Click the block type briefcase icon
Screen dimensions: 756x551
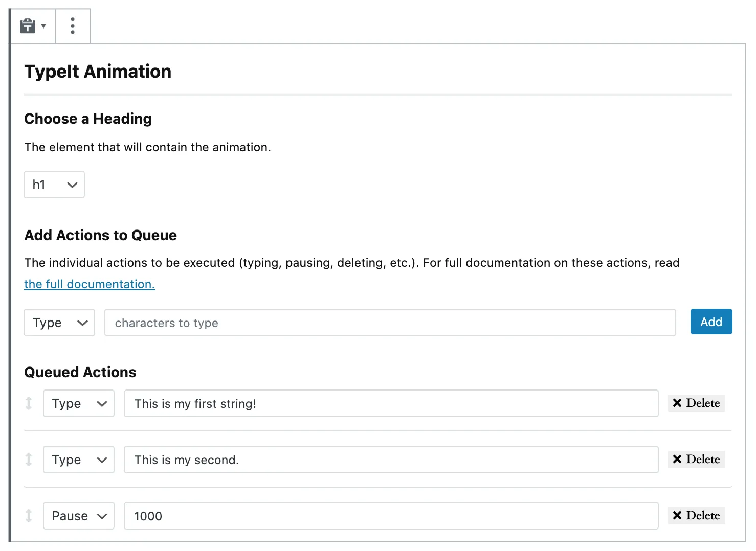point(28,26)
